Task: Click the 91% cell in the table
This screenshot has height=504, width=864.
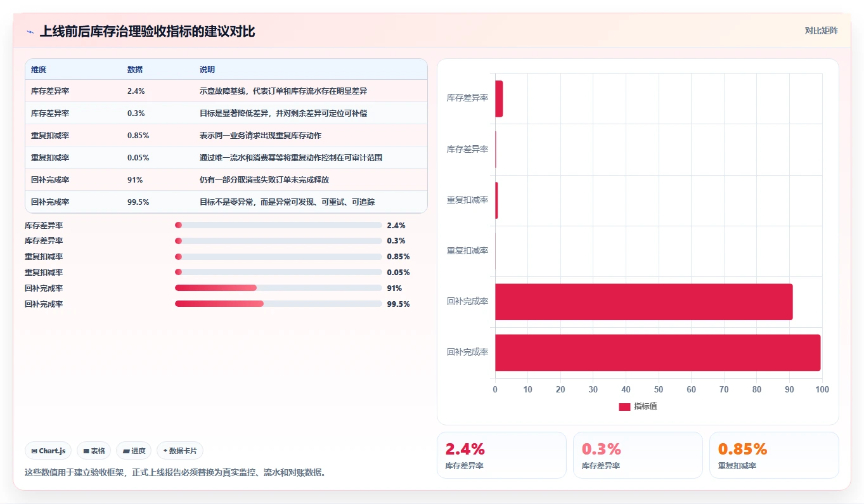Action: tap(134, 180)
